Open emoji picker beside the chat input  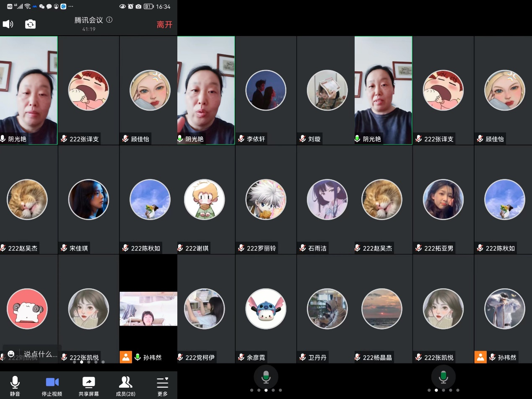click(11, 354)
